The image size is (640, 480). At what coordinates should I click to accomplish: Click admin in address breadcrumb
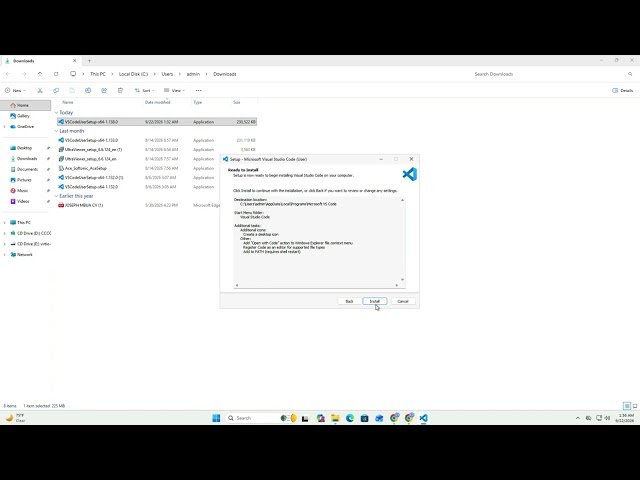[193, 74]
